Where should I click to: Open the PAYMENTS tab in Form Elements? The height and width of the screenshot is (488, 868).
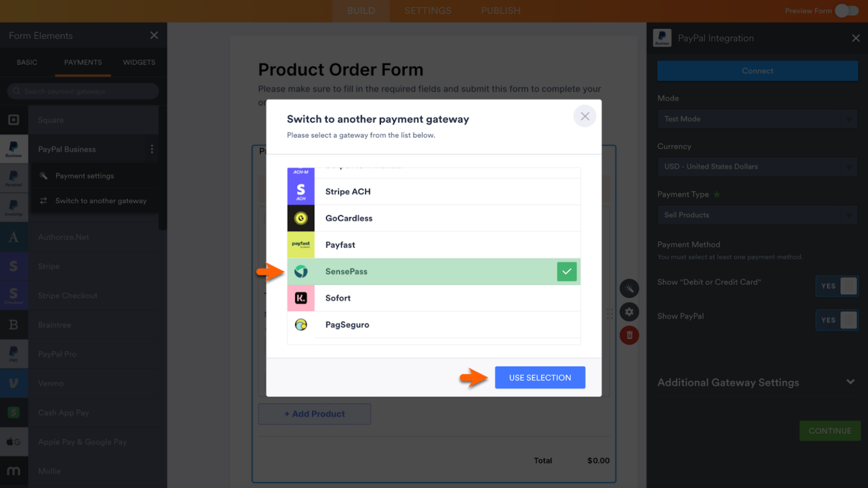point(83,62)
